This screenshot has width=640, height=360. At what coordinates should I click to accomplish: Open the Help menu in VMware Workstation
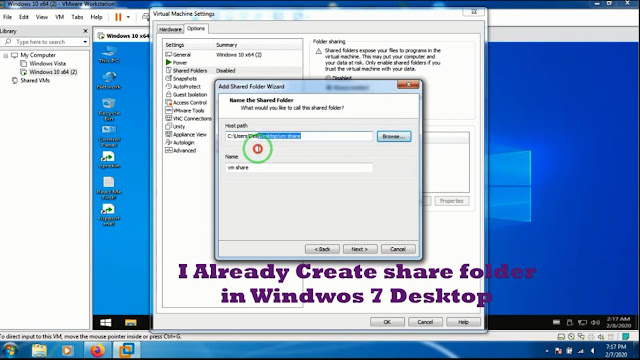[96, 17]
